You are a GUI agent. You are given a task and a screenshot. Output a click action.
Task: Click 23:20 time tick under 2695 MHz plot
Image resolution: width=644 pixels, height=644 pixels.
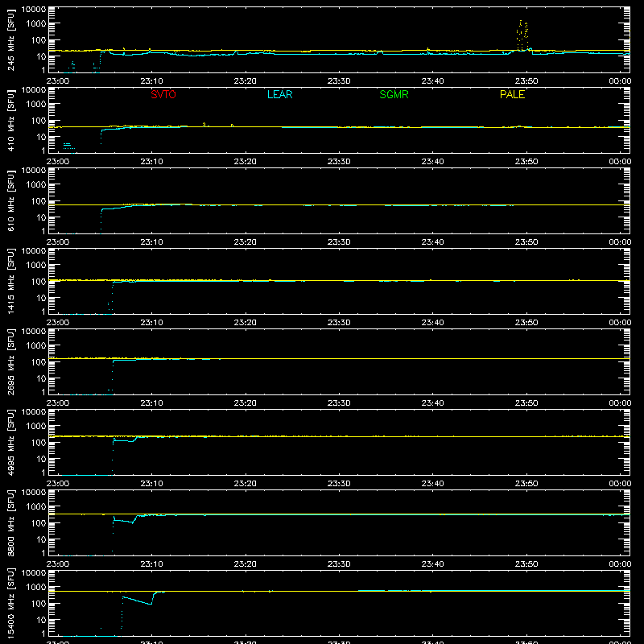(246, 403)
